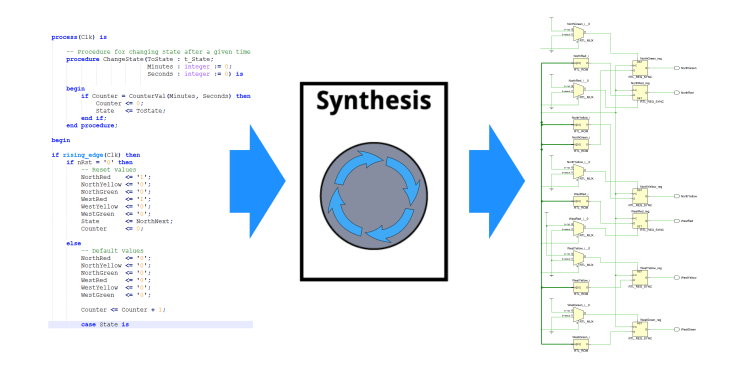Select the WestYellow_reg register block

640,278
